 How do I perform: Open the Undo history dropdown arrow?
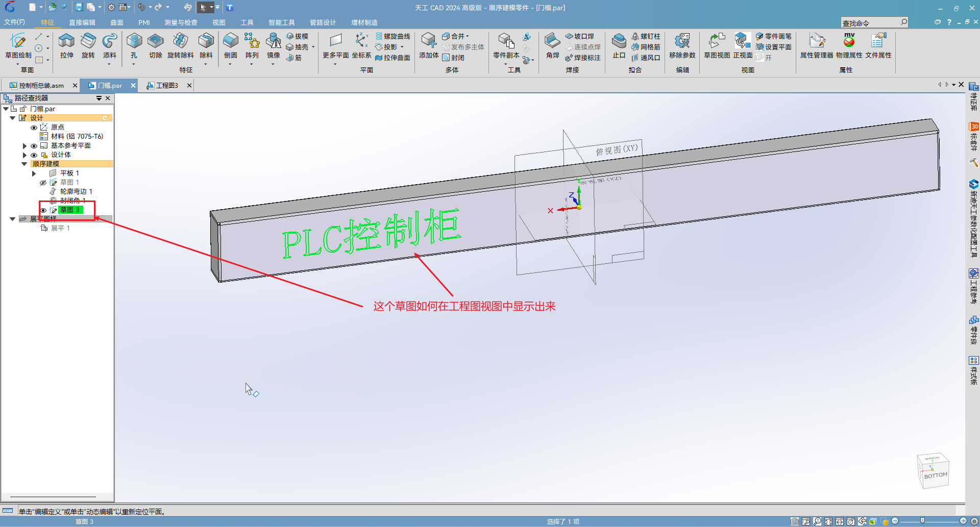pos(150,7)
